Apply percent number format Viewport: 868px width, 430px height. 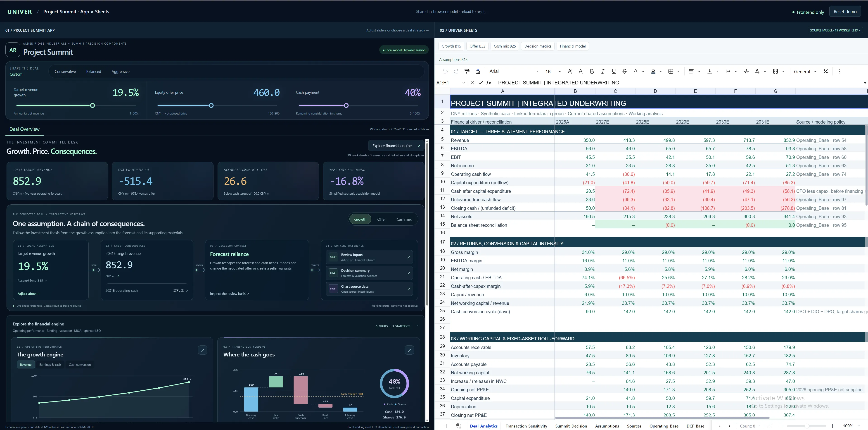pos(825,71)
